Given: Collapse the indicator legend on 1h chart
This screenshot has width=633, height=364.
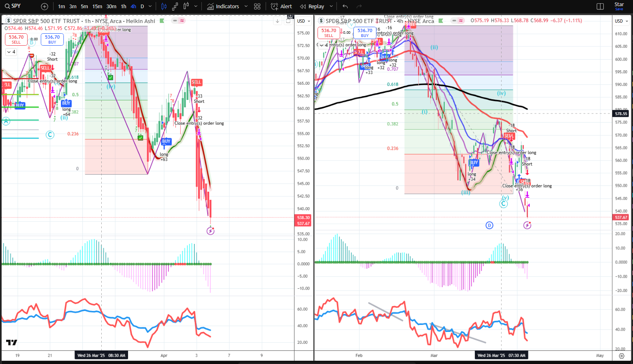Looking at the screenshot, I should point(11,52).
